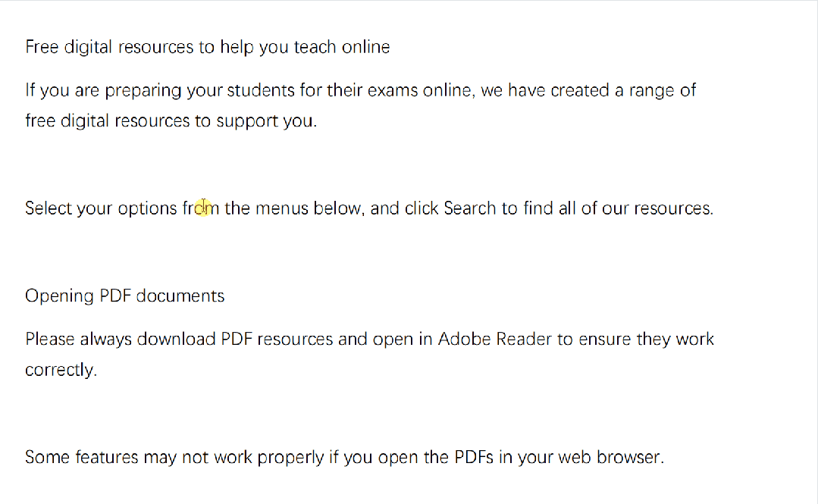
Task: Click the word "Free" in the top heading
Action: coord(41,47)
